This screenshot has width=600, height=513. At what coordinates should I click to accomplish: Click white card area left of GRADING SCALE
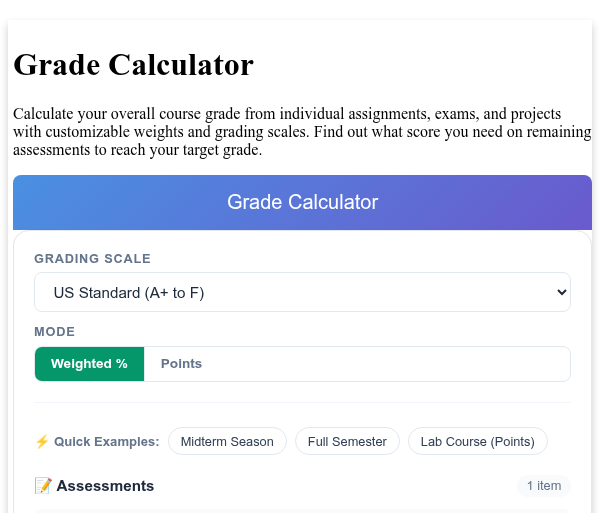(24, 259)
